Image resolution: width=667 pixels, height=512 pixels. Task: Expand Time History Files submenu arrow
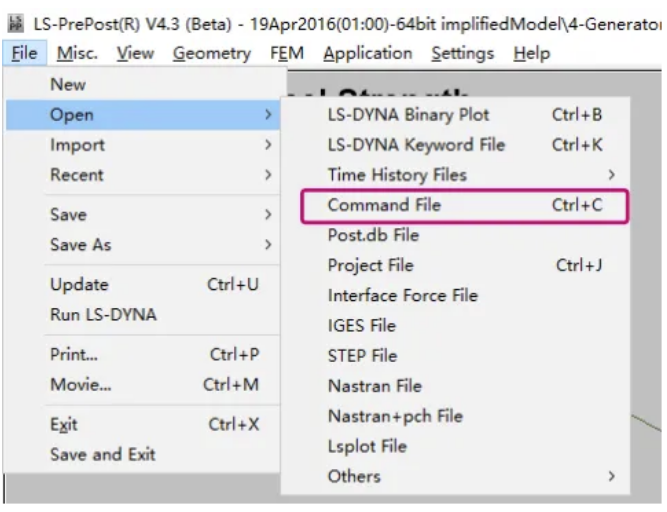(611, 175)
